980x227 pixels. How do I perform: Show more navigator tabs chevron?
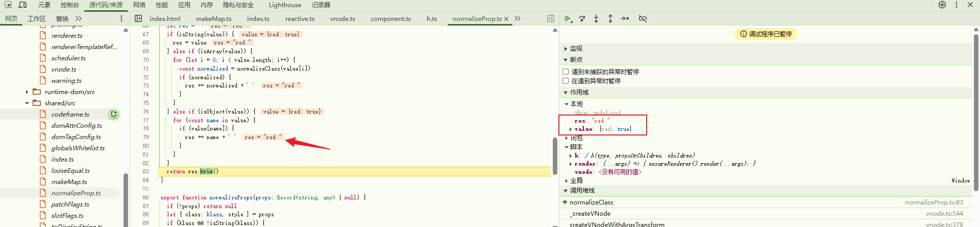click(x=79, y=18)
